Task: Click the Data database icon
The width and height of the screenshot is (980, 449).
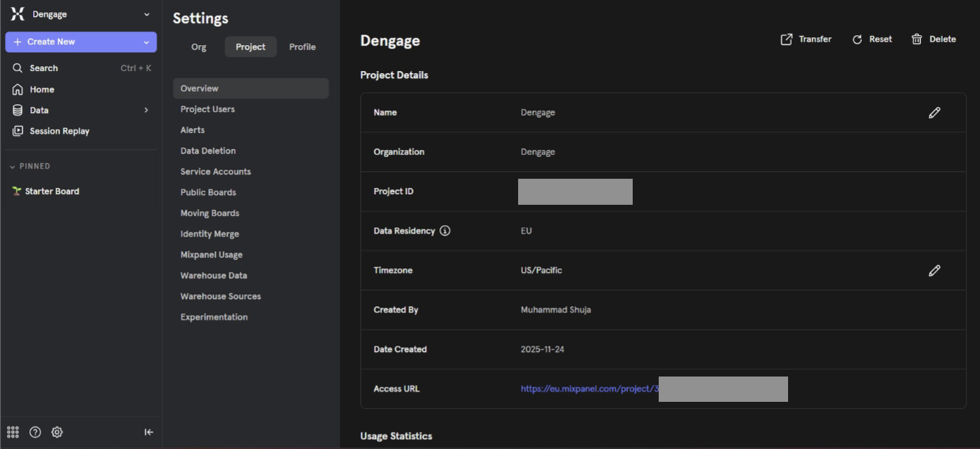Action: (x=18, y=110)
